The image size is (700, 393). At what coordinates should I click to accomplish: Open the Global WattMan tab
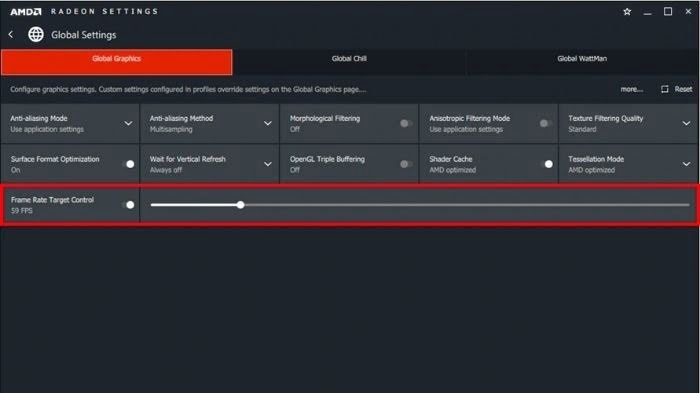pyautogui.click(x=582, y=59)
